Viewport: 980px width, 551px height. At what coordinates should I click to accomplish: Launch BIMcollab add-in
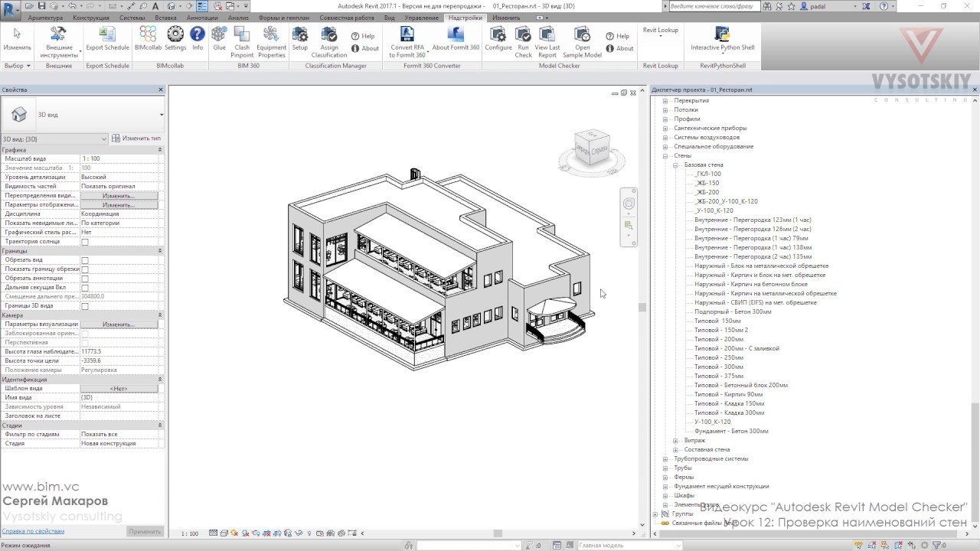[148, 40]
